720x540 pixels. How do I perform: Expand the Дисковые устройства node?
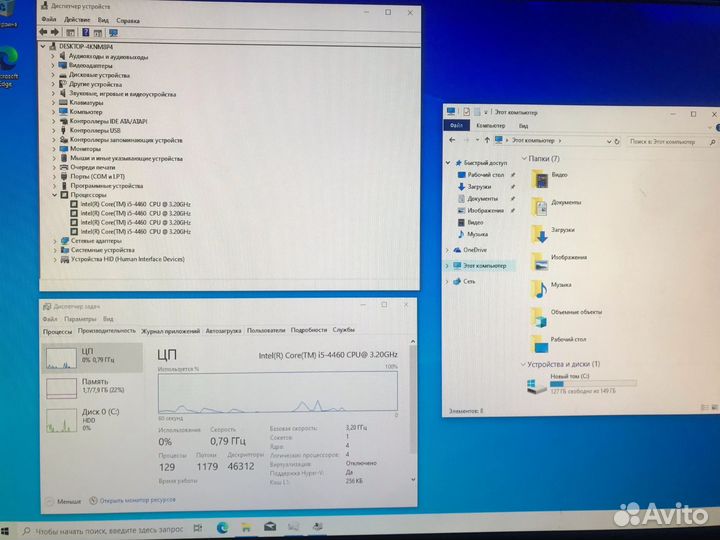[x=52, y=75]
